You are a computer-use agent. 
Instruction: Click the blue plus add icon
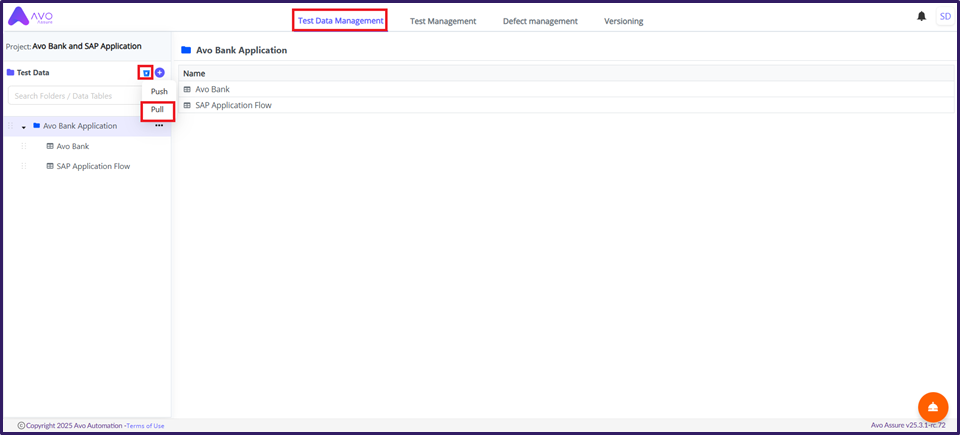tap(160, 73)
